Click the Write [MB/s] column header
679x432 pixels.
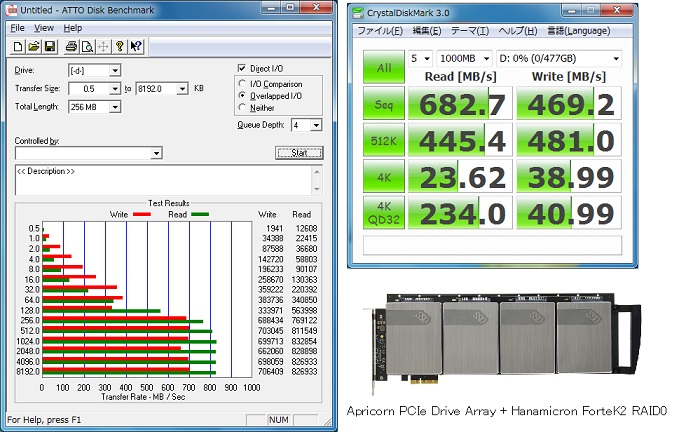pyautogui.click(x=569, y=77)
